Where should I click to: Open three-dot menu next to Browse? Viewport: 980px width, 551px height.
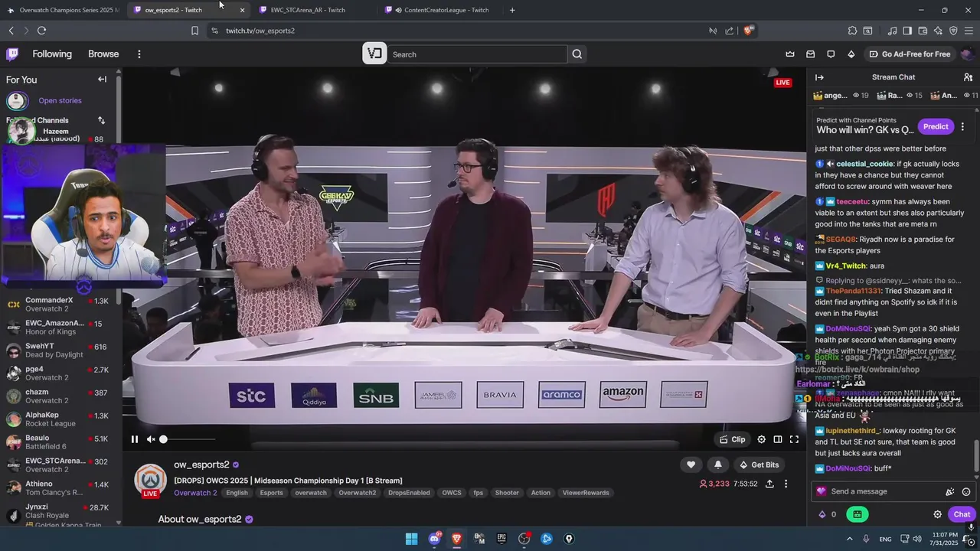[x=139, y=54]
